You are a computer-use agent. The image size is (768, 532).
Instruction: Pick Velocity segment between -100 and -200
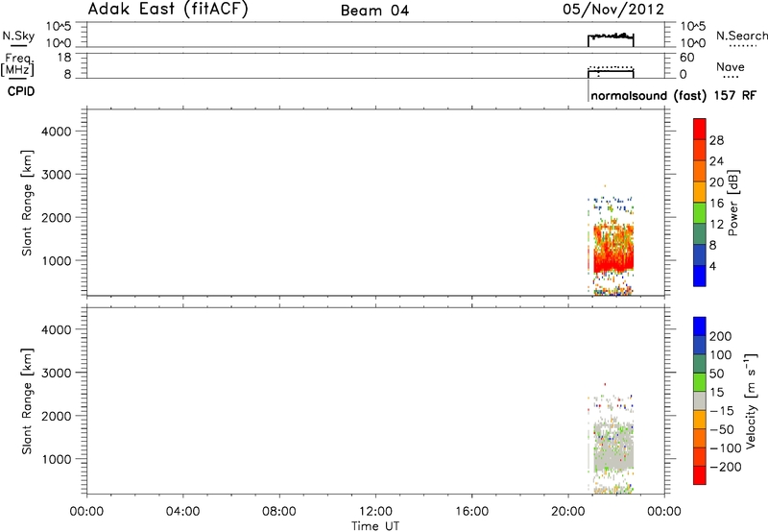700,456
